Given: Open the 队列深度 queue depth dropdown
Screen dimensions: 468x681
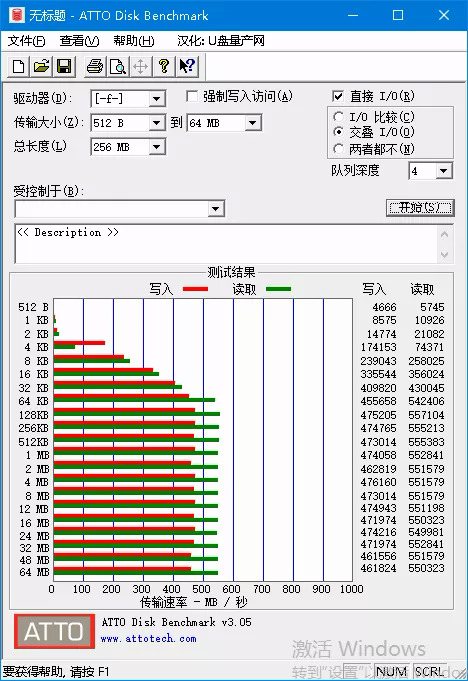Looking at the screenshot, I should 443,171.
